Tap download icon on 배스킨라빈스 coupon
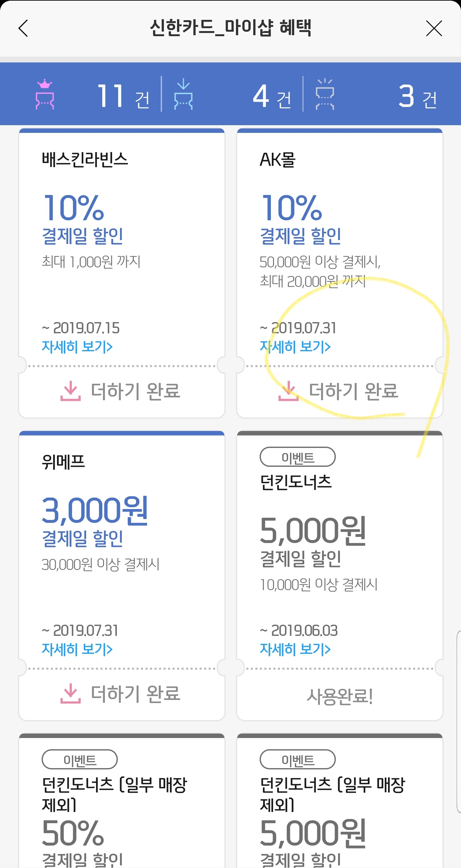This screenshot has width=461, height=868. click(x=70, y=391)
